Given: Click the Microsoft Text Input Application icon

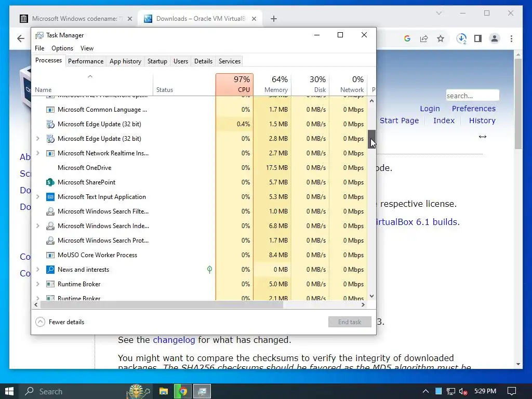Looking at the screenshot, I should click(x=50, y=197).
